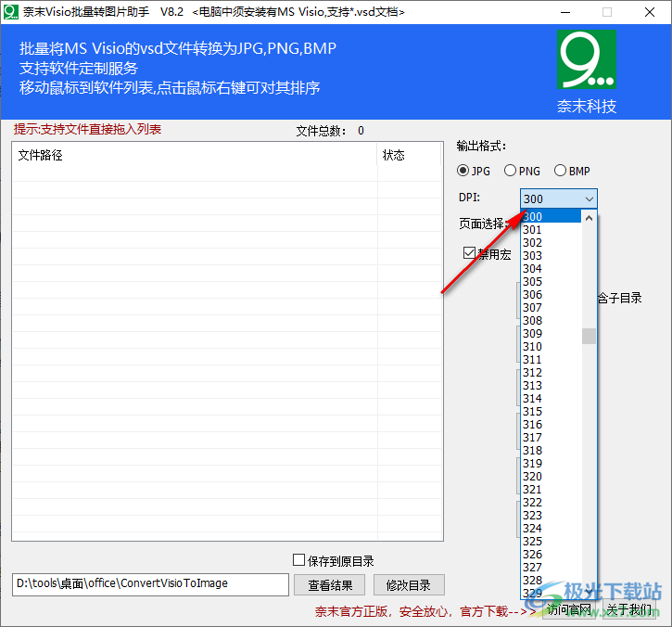Image resolution: width=672 pixels, height=627 pixels.
Task: Click the 状态 column header
Action: click(410, 155)
